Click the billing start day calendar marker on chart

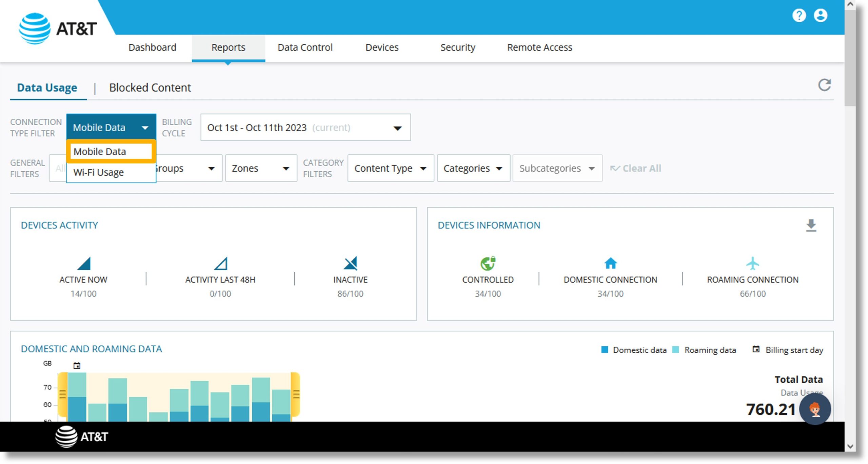point(77,366)
